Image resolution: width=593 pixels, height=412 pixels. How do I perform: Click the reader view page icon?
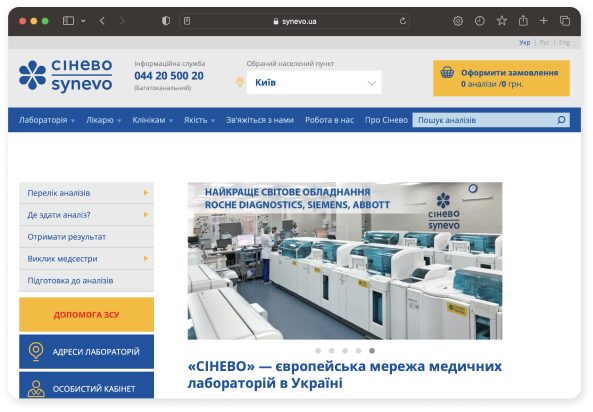187,21
